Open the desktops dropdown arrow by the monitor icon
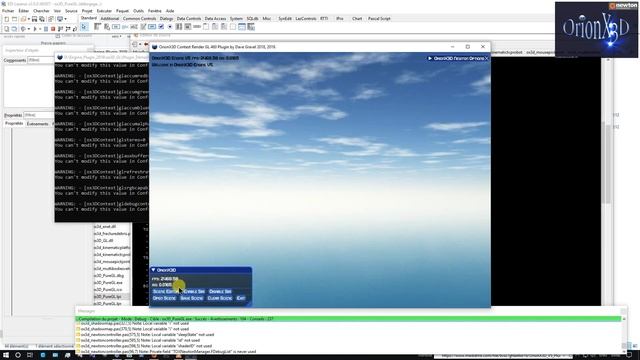This screenshot has height=360, width=640. (x=65, y=19)
